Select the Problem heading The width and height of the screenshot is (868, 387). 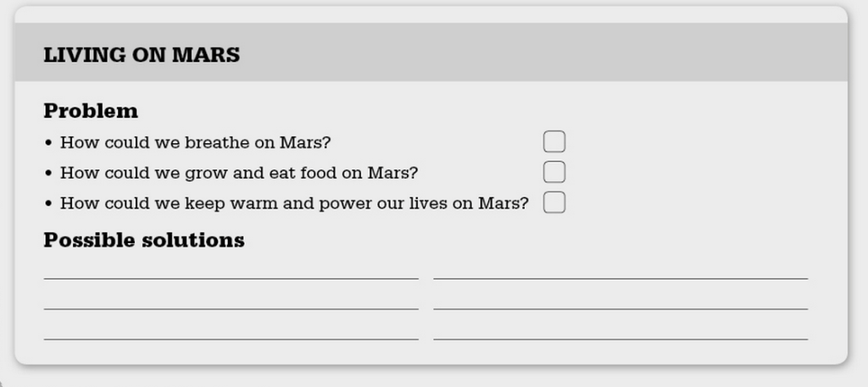tap(91, 111)
